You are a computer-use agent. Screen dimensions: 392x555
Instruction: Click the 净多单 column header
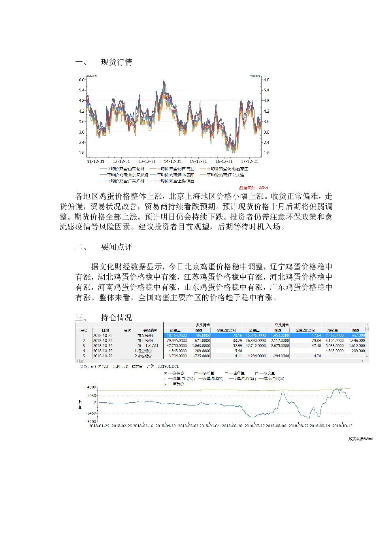[x=332, y=330]
